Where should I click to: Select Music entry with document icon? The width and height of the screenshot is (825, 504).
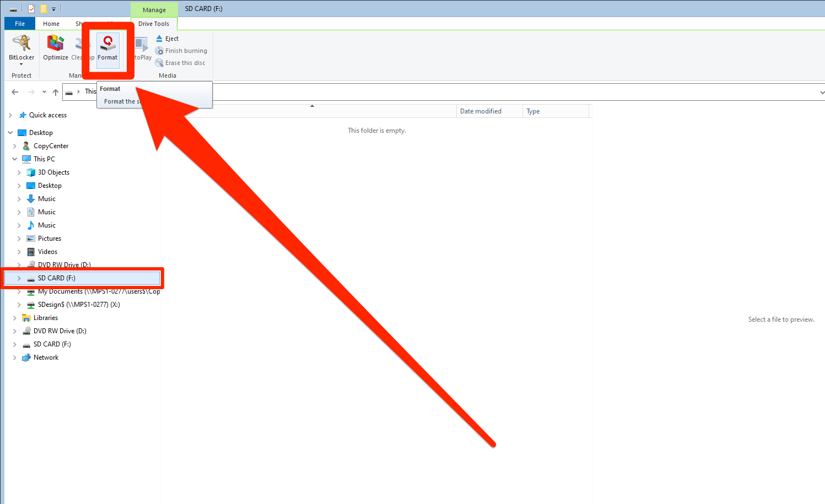(31, 212)
